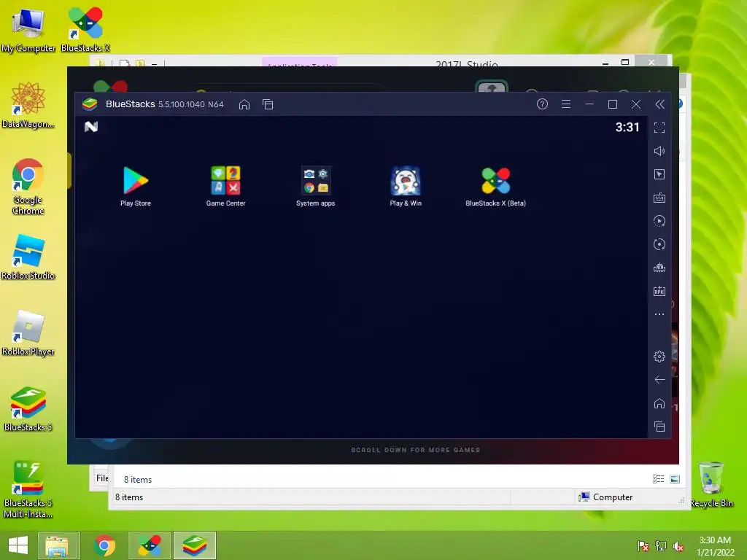Open the Play & Win app
The height and width of the screenshot is (560, 747).
point(406,186)
